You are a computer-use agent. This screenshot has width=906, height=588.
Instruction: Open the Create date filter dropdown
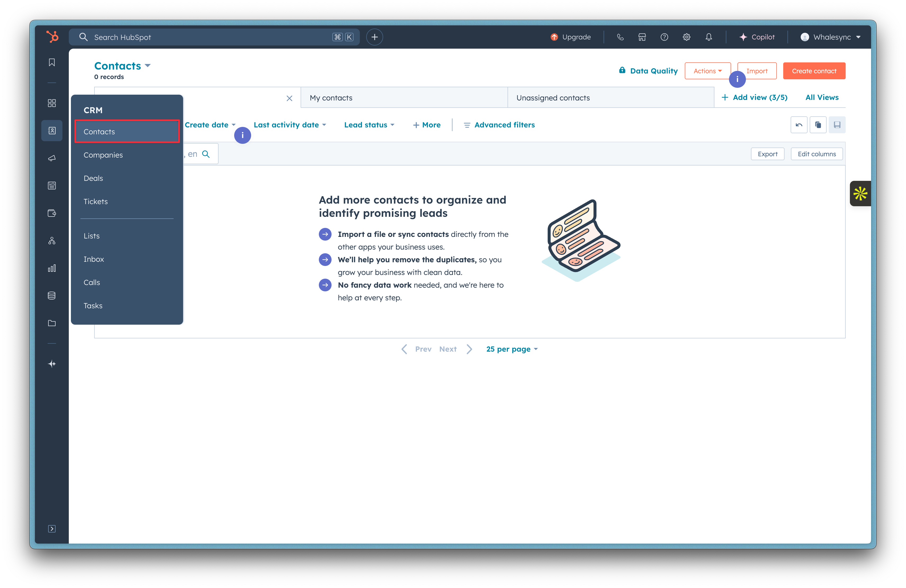coord(210,125)
